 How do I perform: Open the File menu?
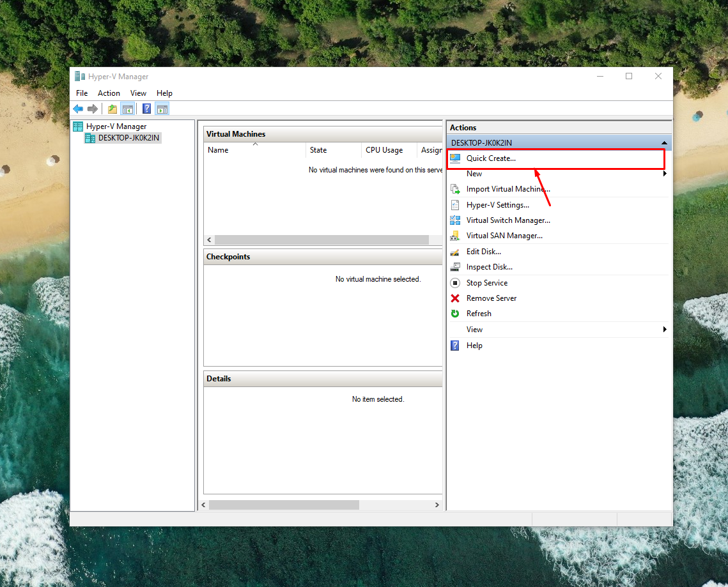[82, 93]
